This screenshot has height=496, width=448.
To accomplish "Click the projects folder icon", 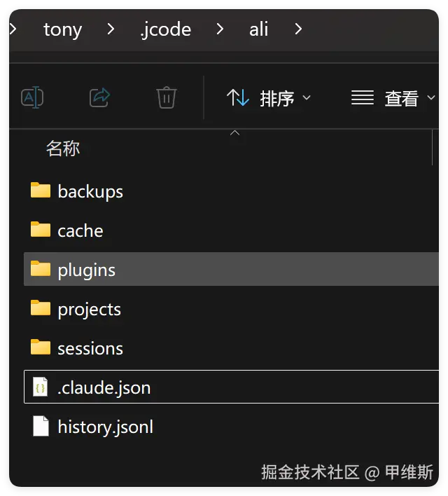I will pos(41,308).
